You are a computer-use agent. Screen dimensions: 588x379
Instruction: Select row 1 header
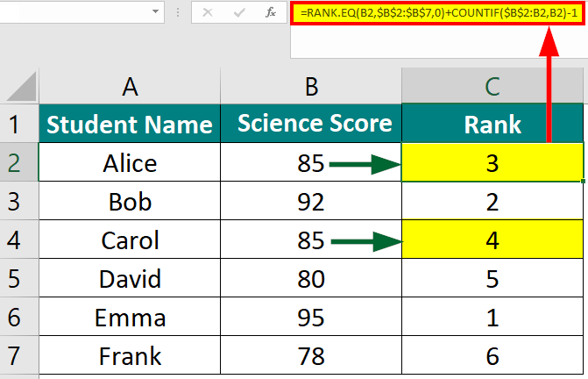coord(19,124)
